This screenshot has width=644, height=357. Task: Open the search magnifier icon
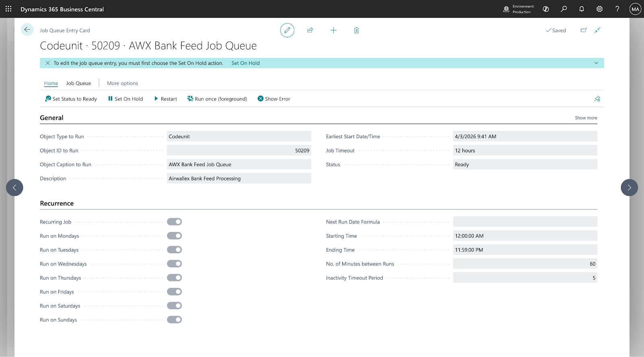pyautogui.click(x=563, y=9)
